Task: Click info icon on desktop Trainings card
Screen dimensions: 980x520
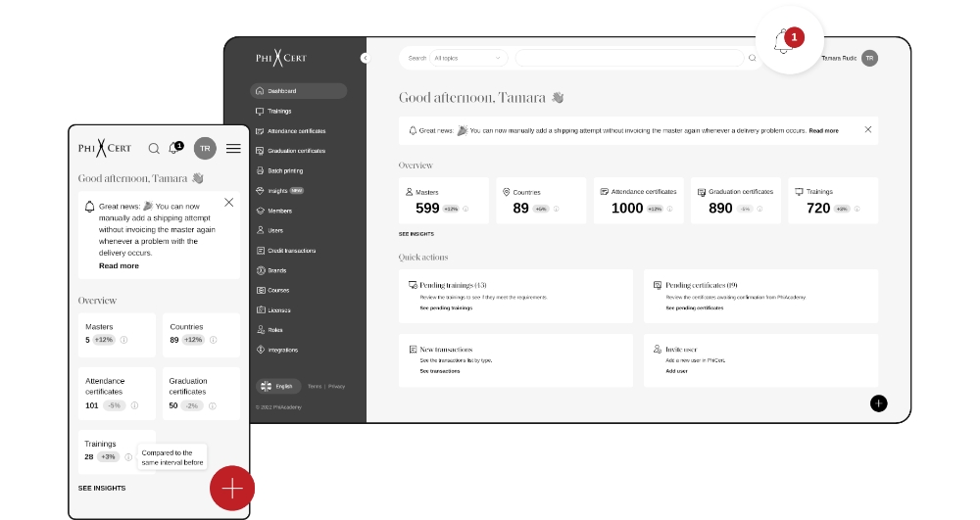Action: [857, 210]
